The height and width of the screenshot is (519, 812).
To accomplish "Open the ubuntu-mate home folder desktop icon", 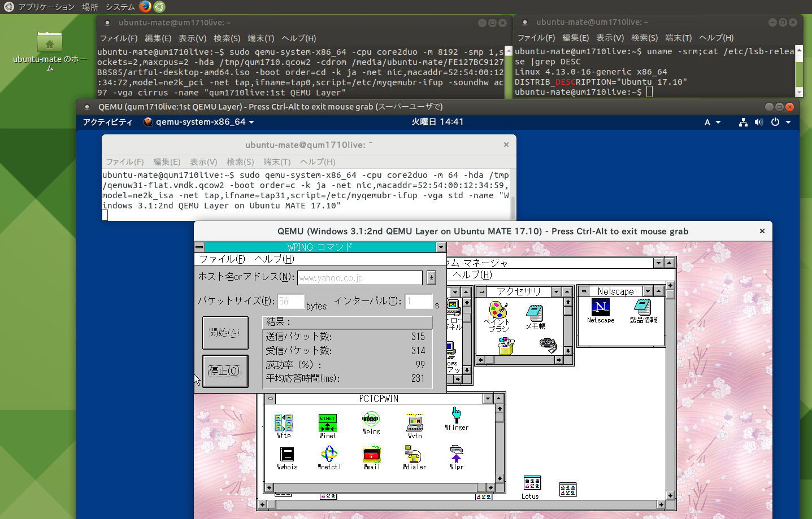I will (x=50, y=51).
